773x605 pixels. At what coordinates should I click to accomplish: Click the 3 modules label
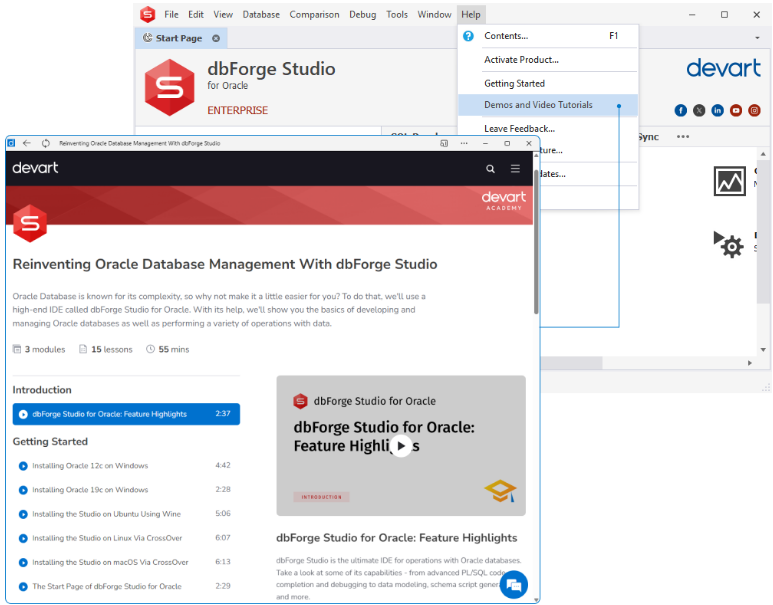pos(45,349)
